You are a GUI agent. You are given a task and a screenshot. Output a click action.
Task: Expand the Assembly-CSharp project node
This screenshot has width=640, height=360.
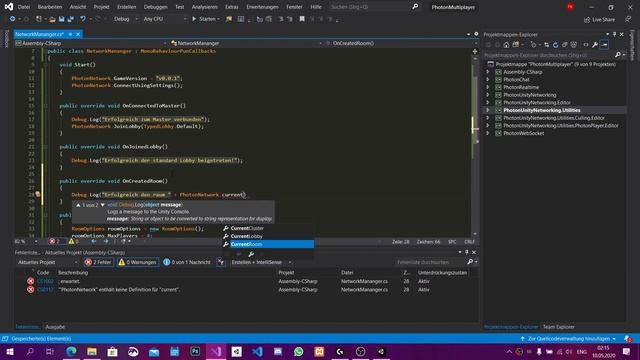coord(488,72)
